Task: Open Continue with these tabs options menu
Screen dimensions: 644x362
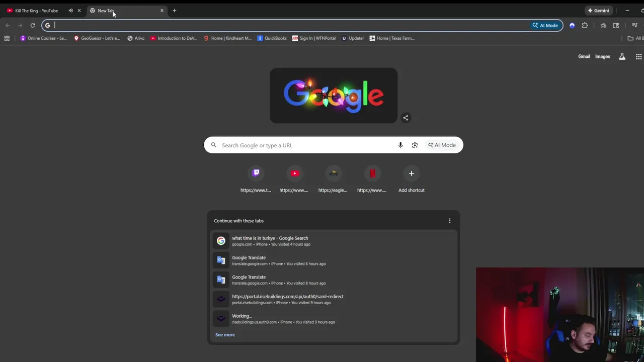Action: point(450,221)
